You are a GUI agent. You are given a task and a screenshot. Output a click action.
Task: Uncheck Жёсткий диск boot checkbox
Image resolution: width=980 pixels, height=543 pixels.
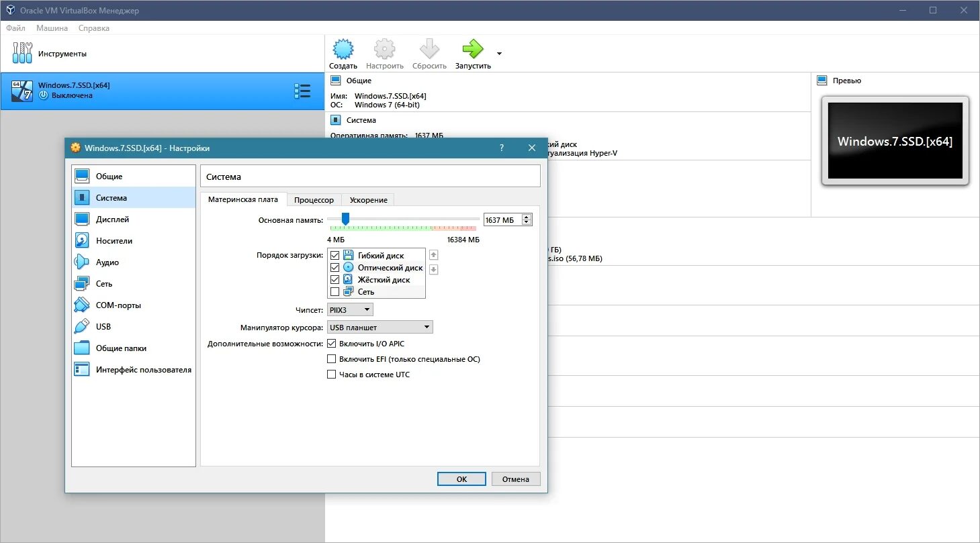[x=335, y=279]
